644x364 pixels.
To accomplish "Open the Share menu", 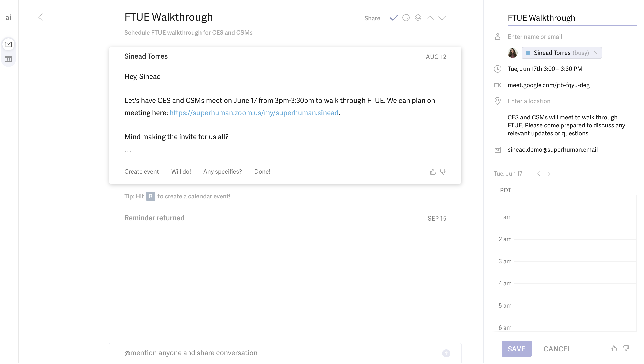I will (x=372, y=18).
